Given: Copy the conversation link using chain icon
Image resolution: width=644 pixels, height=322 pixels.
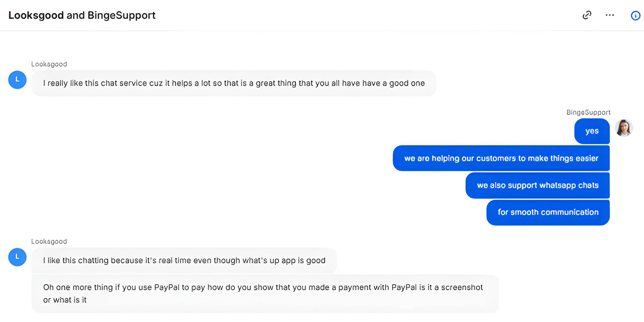Looking at the screenshot, I should tap(587, 15).
